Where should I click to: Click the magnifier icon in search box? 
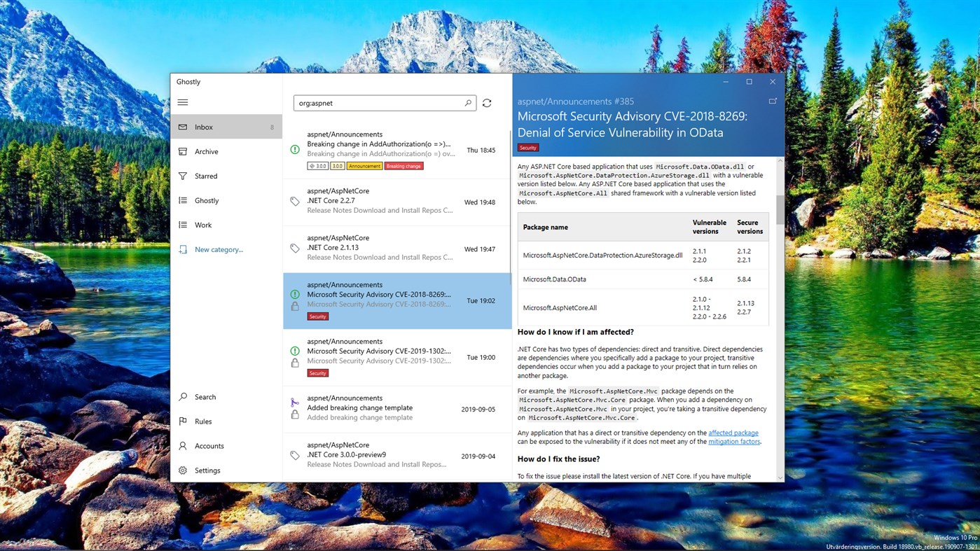pos(468,103)
